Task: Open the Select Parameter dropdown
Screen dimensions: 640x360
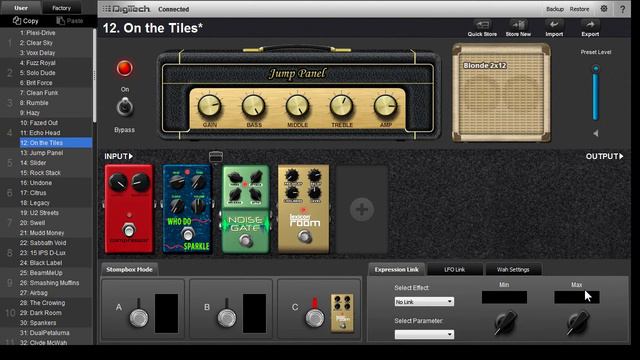Action: (x=424, y=334)
